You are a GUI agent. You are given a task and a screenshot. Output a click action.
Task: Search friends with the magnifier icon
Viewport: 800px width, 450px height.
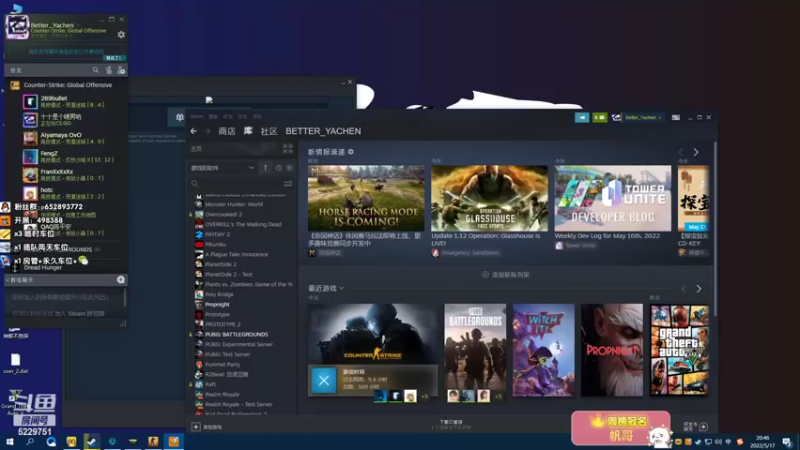pyautogui.click(x=95, y=70)
